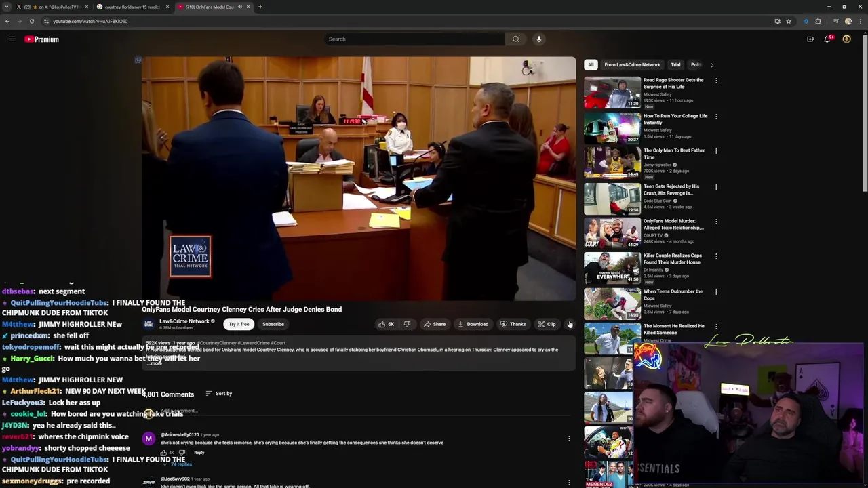Open the YouTube hamburger guide menu
Image resolution: width=868 pixels, height=488 pixels.
coord(12,39)
